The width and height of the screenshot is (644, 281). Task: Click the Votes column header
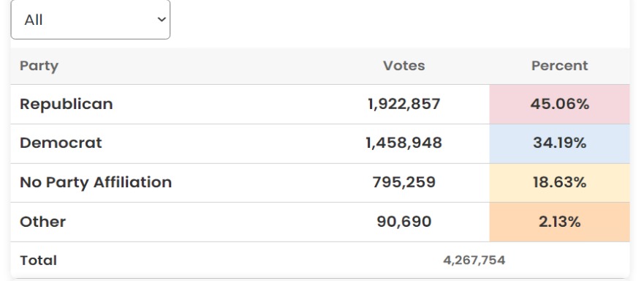coord(404,66)
